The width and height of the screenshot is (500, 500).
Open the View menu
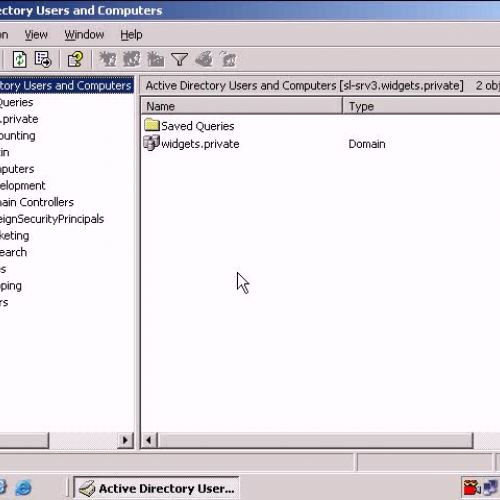point(36,35)
